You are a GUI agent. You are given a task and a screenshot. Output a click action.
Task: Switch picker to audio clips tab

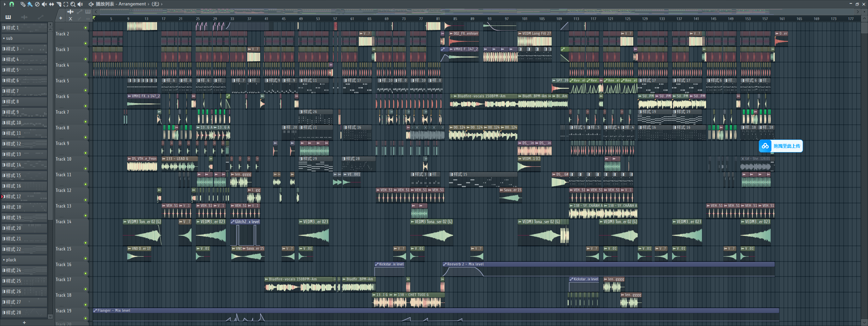pos(24,17)
